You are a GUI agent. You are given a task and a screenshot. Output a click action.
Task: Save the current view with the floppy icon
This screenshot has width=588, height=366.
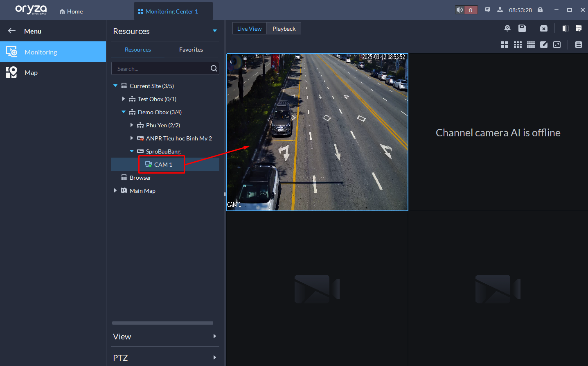[522, 28]
